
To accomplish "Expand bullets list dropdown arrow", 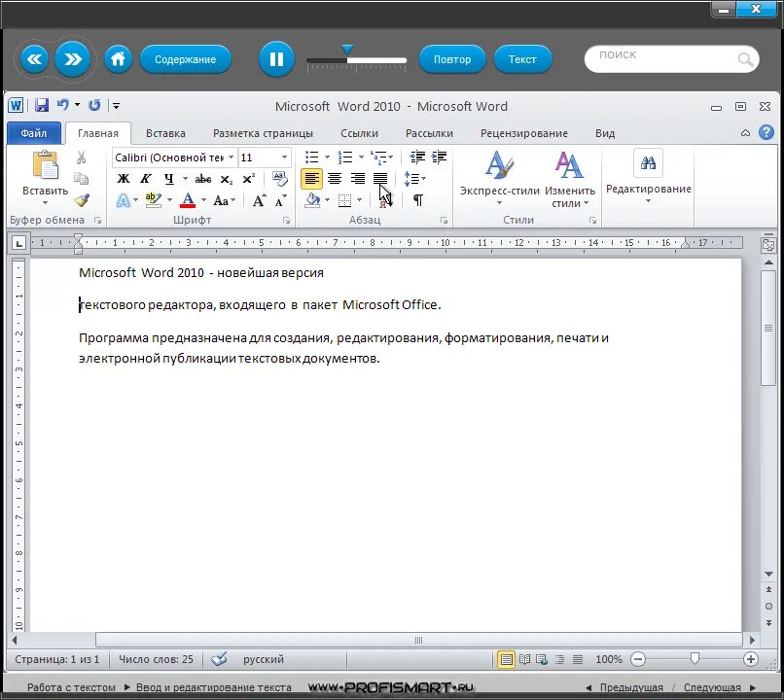I will [328, 157].
